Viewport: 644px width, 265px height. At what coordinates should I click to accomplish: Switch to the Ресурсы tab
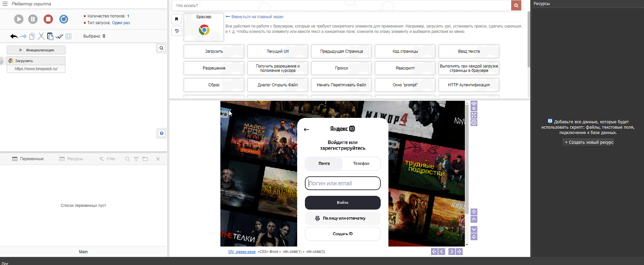tap(71, 159)
